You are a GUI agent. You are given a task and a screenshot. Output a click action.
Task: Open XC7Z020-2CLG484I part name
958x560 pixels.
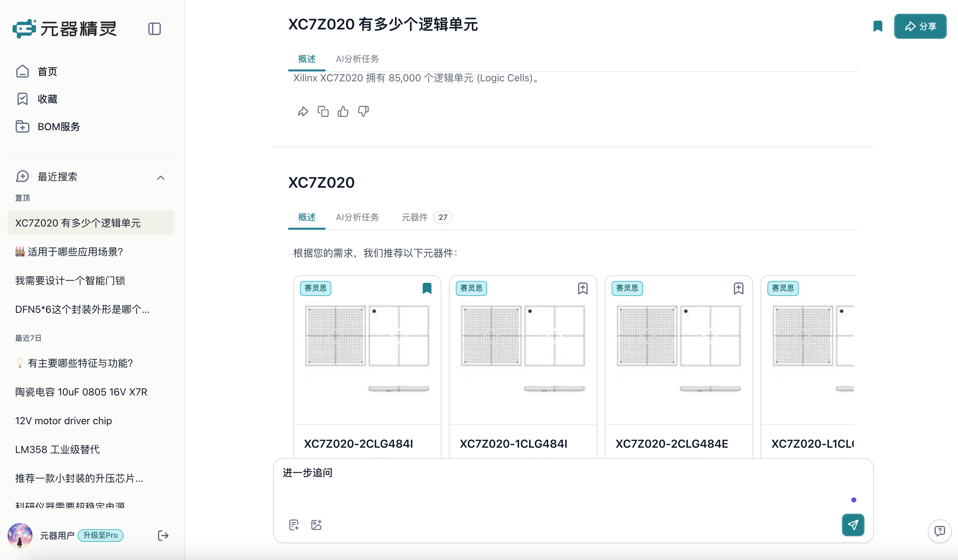pos(359,444)
